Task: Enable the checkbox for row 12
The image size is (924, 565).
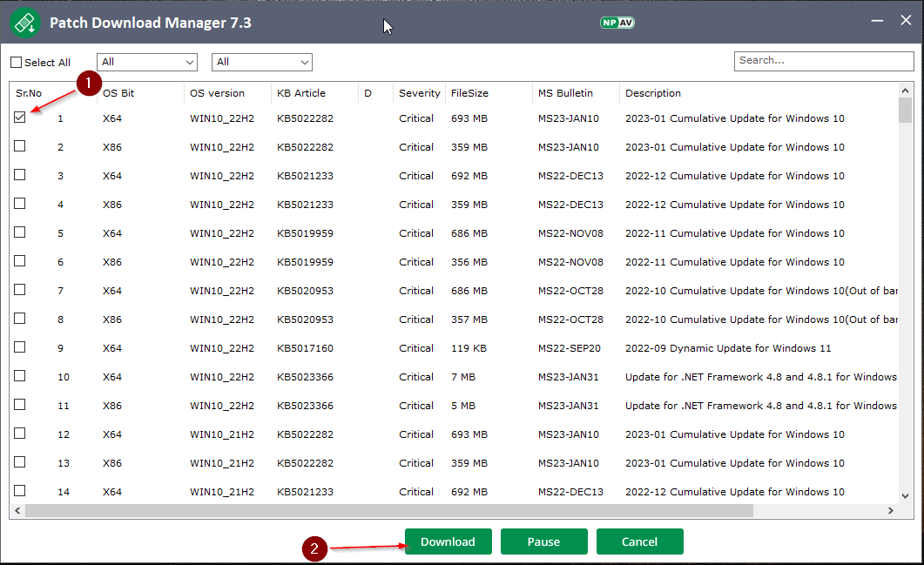Action: click(x=20, y=434)
